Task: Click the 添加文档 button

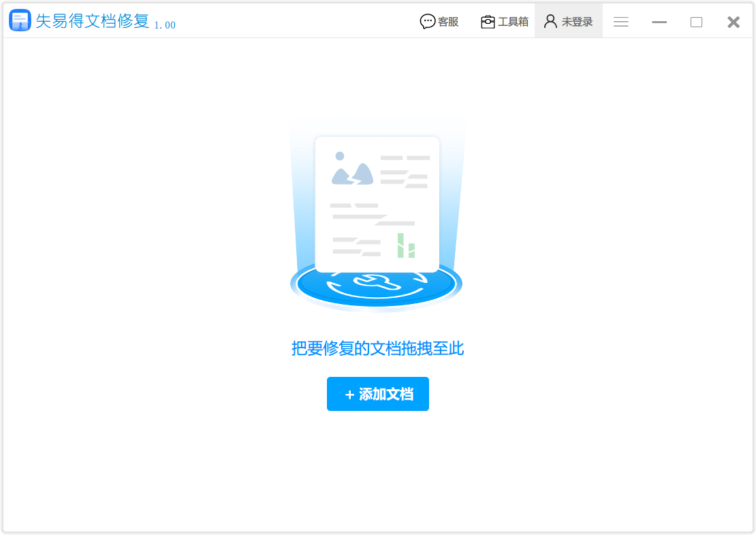Action: (378, 394)
